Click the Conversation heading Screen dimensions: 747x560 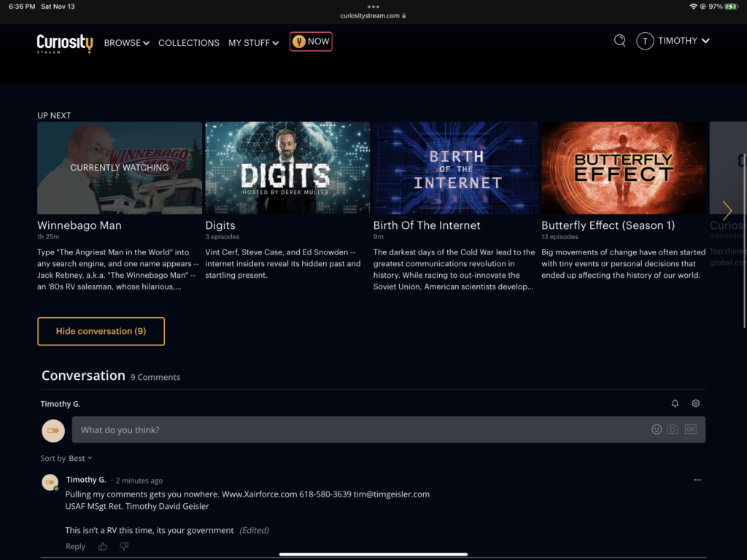tap(83, 376)
